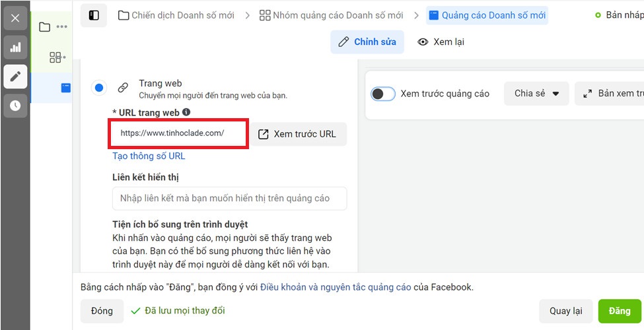Open the Chia sẻ dropdown
Image resolution: width=644 pixels, height=330 pixels.
536,94
